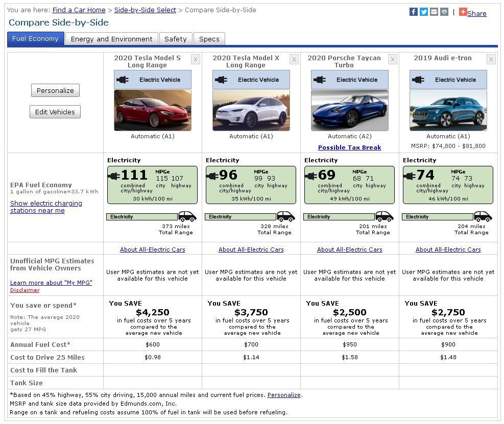The width and height of the screenshot is (504, 424).
Task: Click the plug icon in Tesla Model X Electric Vehicle banner
Action: [x=221, y=80]
